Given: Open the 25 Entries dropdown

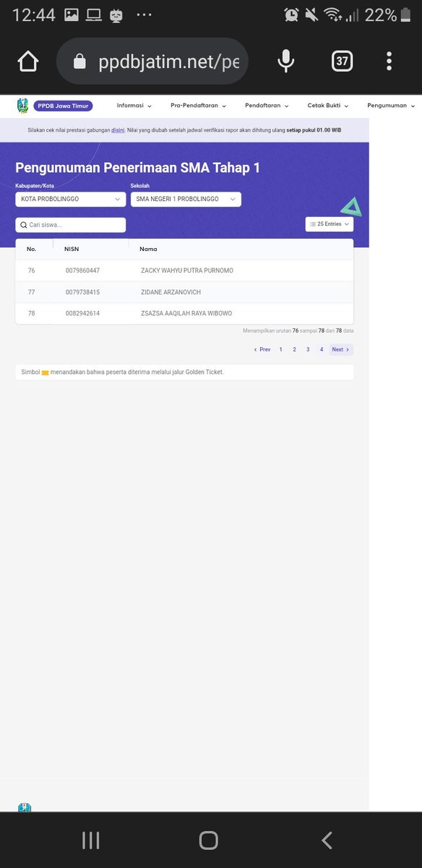Looking at the screenshot, I should pyautogui.click(x=330, y=224).
